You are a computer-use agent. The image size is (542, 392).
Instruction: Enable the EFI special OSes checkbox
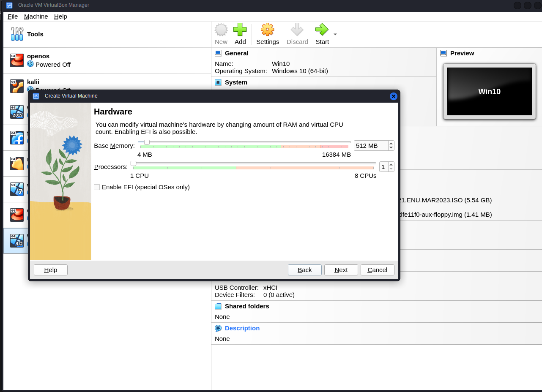(97, 187)
